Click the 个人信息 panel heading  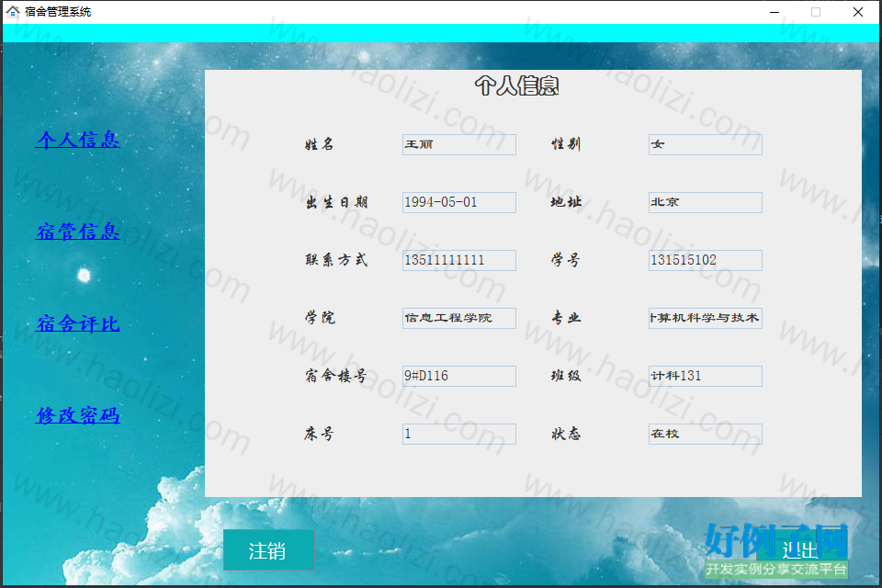click(516, 86)
